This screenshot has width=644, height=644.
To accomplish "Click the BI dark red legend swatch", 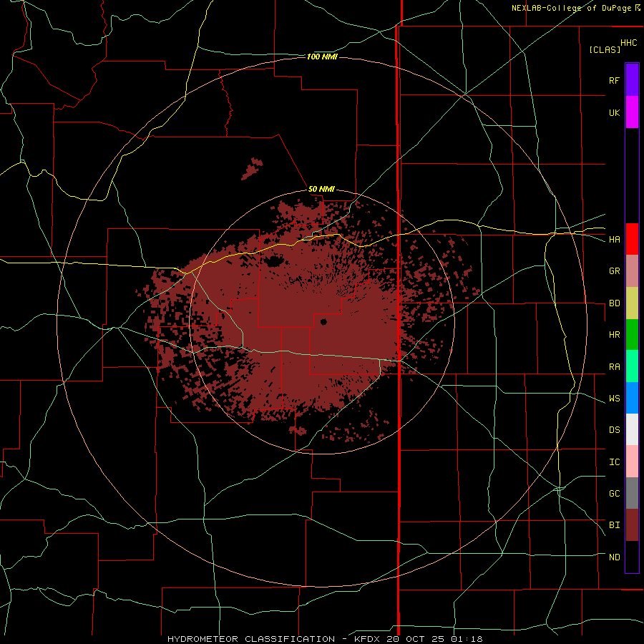I will (x=632, y=525).
